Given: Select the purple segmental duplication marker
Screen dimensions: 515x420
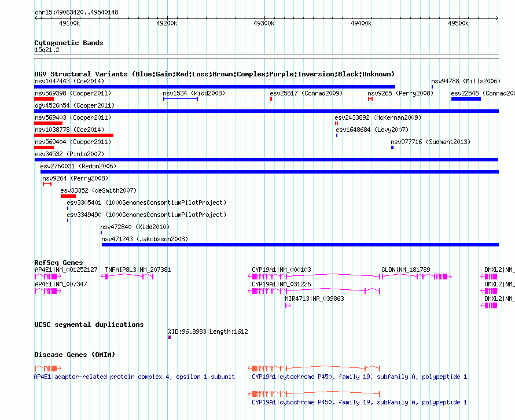Looking at the screenshot, I should pyautogui.click(x=170, y=337).
